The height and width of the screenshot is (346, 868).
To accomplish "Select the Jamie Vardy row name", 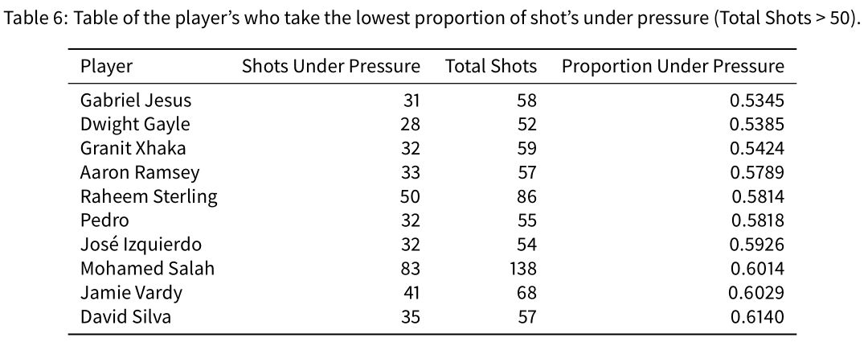I will (131, 293).
